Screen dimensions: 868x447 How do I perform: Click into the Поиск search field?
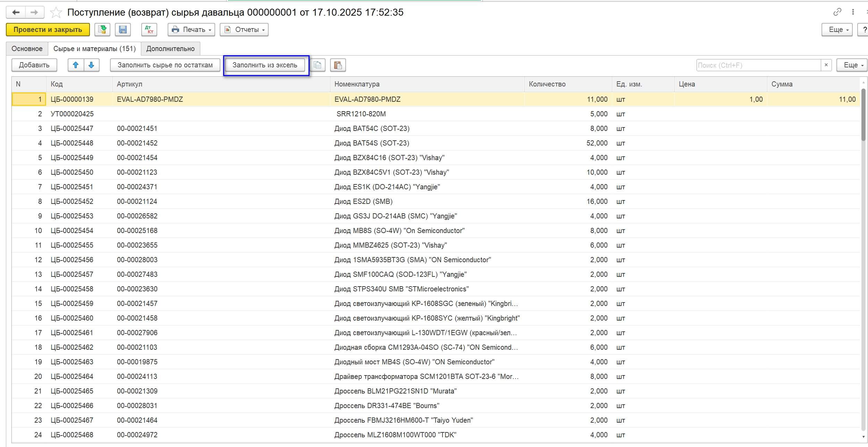click(x=758, y=65)
